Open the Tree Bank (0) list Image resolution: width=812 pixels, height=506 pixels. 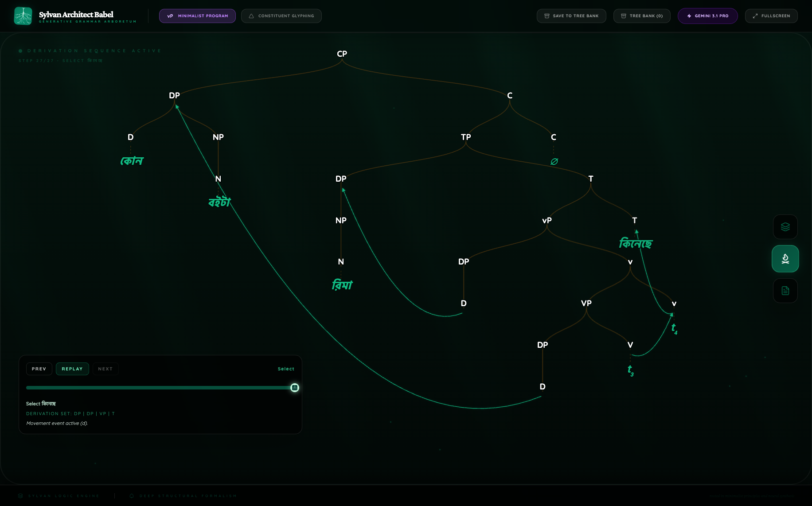[x=641, y=16]
